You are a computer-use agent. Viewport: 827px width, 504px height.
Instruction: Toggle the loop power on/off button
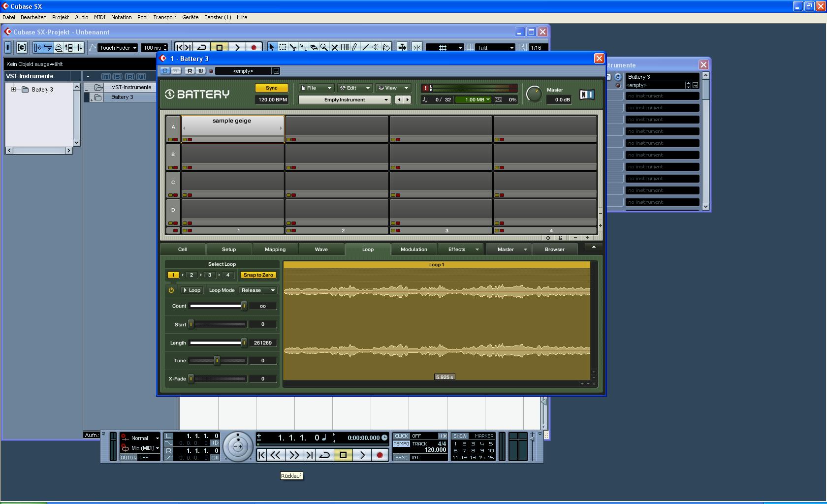171,290
